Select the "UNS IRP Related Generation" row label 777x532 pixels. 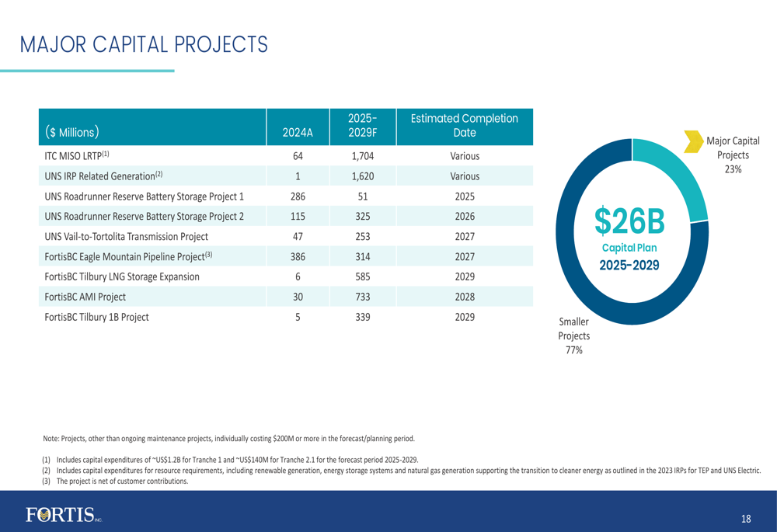pyautogui.click(x=103, y=176)
